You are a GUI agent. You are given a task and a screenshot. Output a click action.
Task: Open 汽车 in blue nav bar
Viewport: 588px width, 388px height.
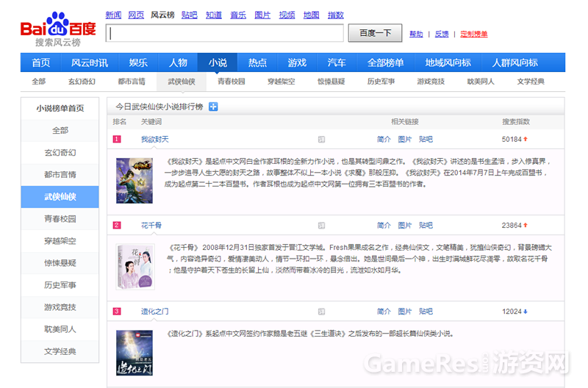coord(337,62)
